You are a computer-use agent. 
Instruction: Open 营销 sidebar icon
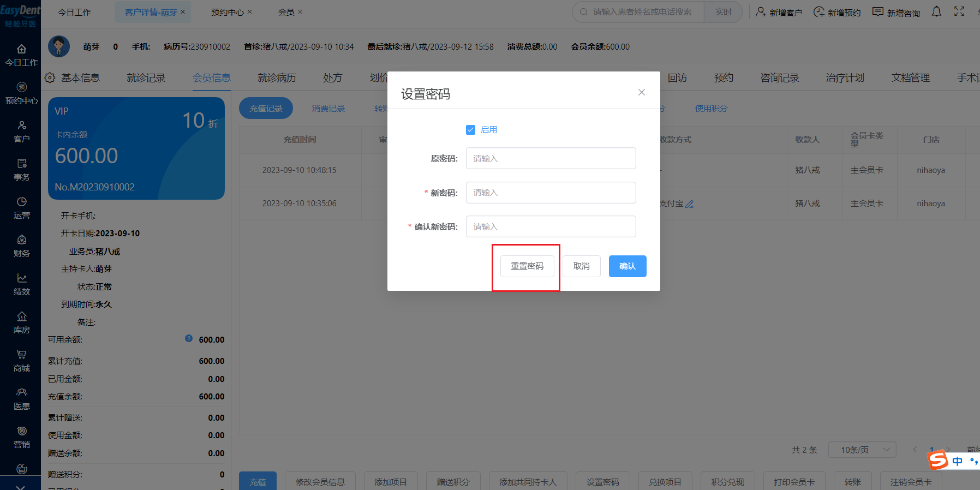pos(21,438)
